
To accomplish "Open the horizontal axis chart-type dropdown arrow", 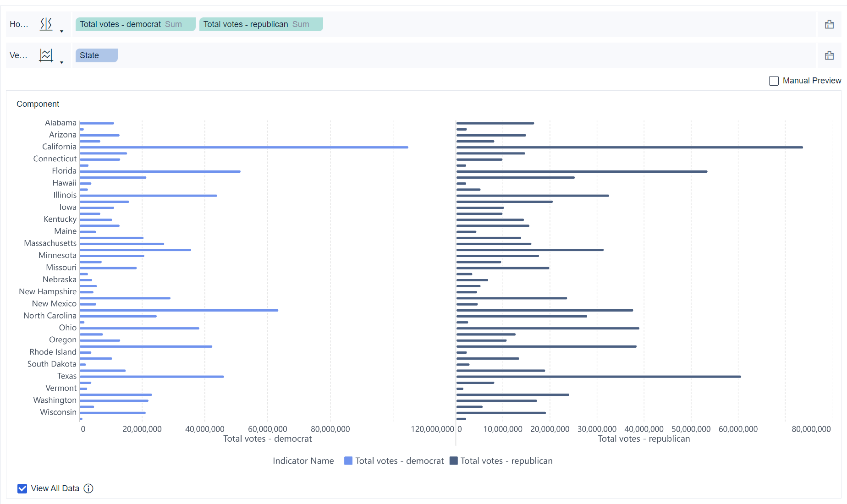I will pyautogui.click(x=61, y=31).
